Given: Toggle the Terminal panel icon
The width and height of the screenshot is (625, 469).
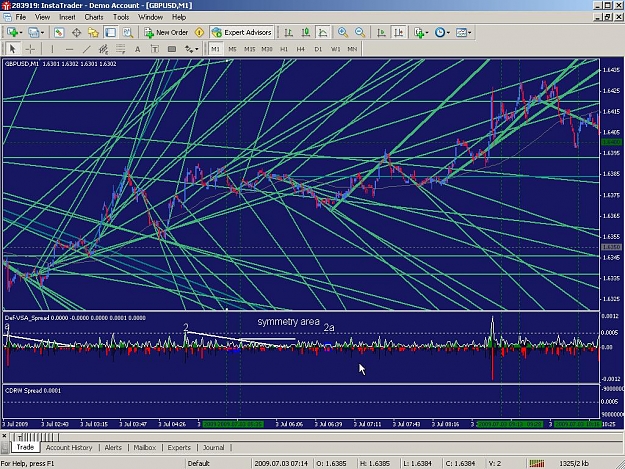Looking at the screenshot, I should coord(110,33).
